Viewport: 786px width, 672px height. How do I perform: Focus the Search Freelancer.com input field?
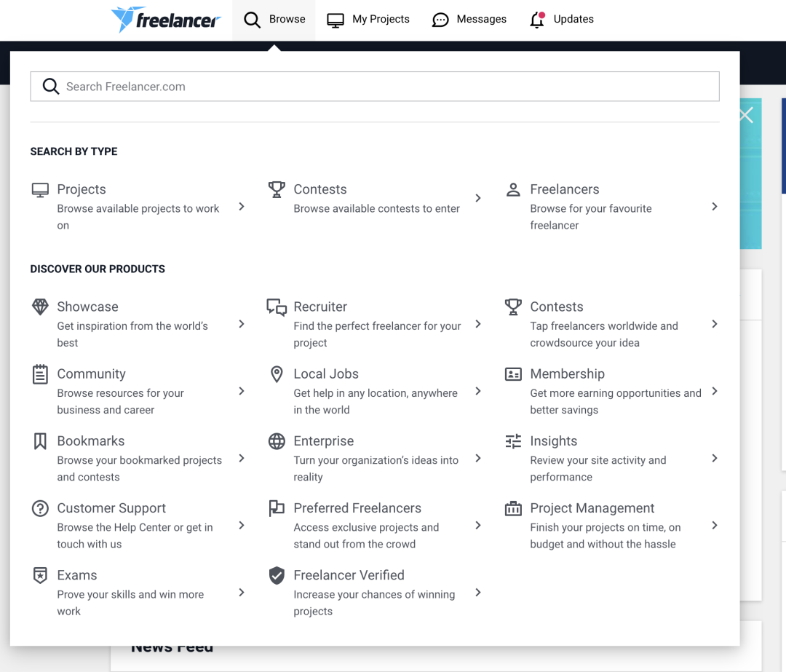pyautogui.click(x=375, y=86)
